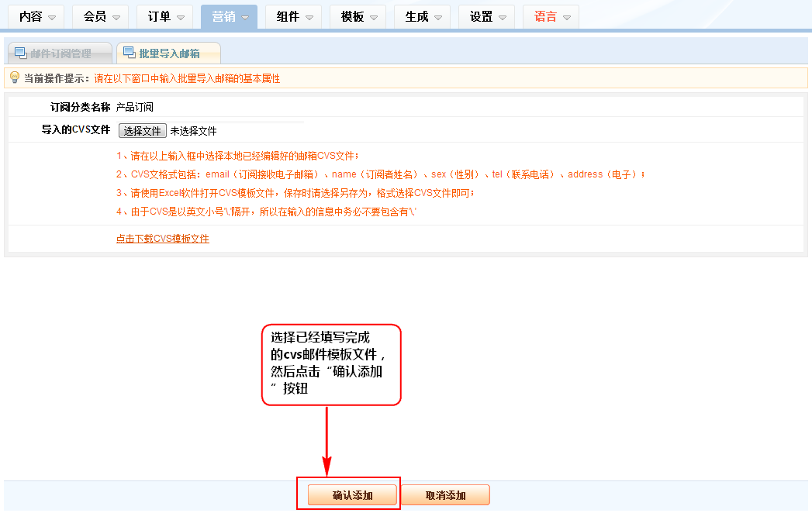The image size is (812, 513).
Task: Click the red-bordered callout instruction box
Action: pyautogui.click(x=331, y=364)
